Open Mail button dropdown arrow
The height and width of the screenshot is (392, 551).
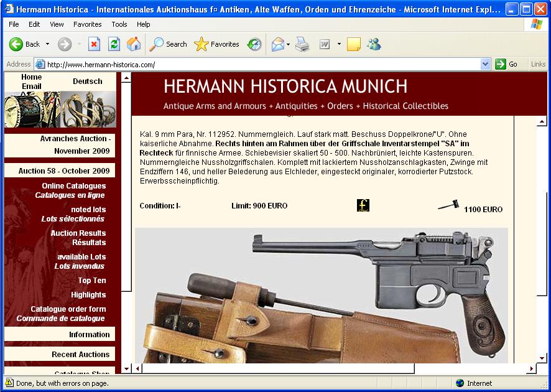tap(288, 44)
